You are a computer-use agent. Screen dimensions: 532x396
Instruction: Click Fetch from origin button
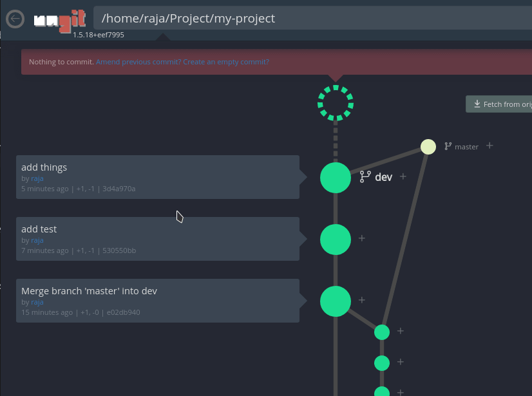(x=500, y=104)
